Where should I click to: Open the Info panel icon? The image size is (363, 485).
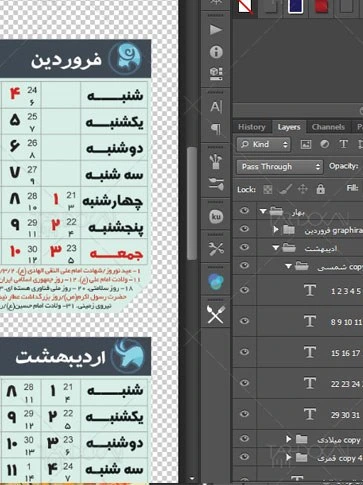pyautogui.click(x=216, y=52)
